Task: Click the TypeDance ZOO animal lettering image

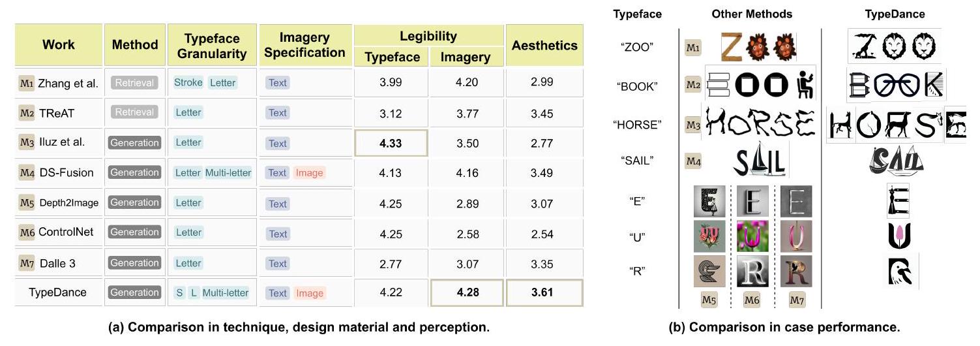Action: coord(895,45)
